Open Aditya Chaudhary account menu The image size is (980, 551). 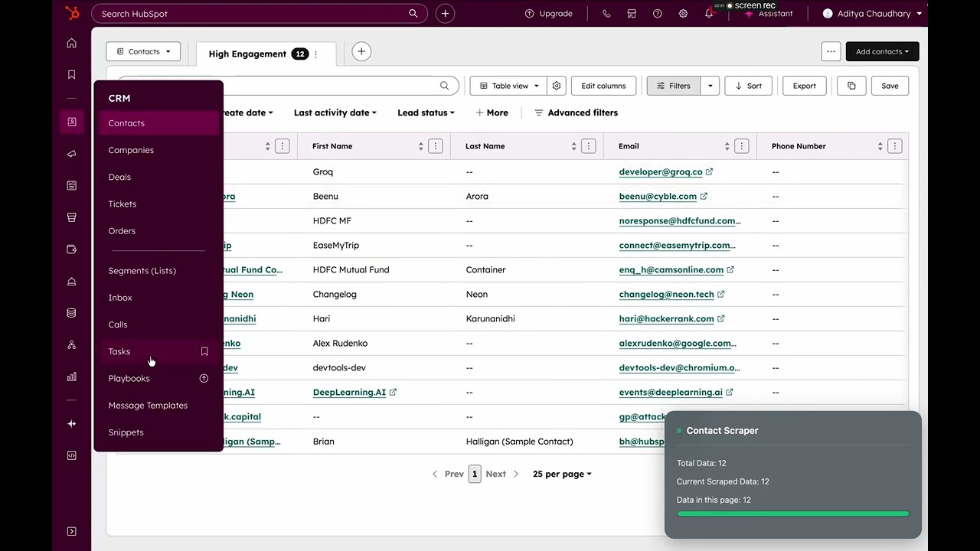[872, 14]
